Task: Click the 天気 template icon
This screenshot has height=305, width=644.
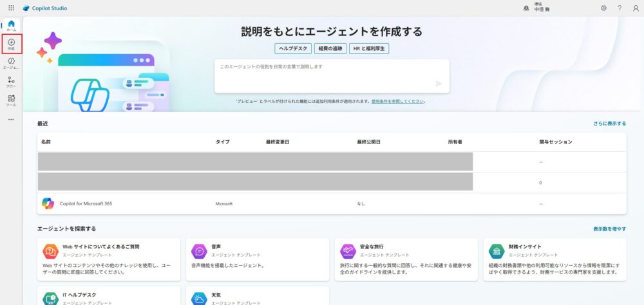Action: (199, 299)
